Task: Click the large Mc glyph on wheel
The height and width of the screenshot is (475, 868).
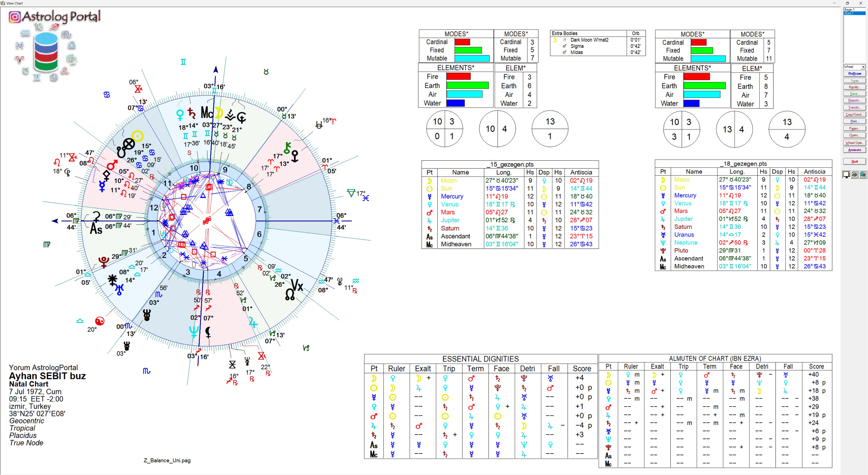Action: [207, 113]
